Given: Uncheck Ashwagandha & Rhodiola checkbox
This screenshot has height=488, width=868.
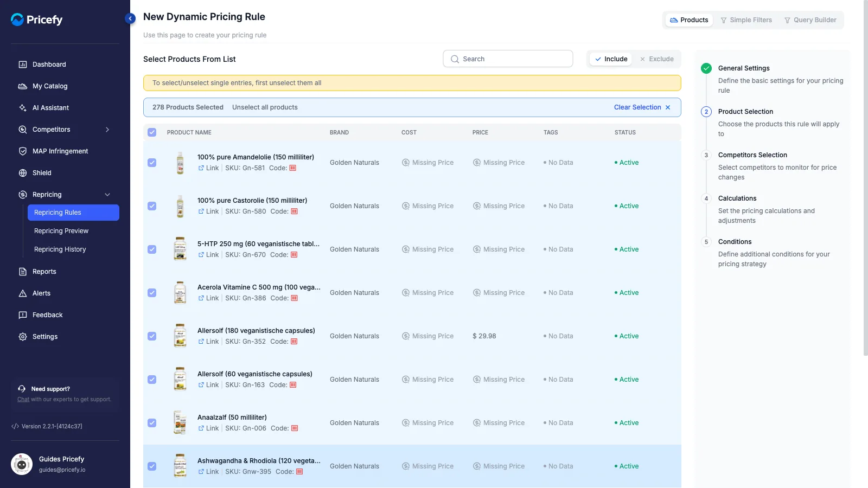Looking at the screenshot, I should tap(152, 466).
